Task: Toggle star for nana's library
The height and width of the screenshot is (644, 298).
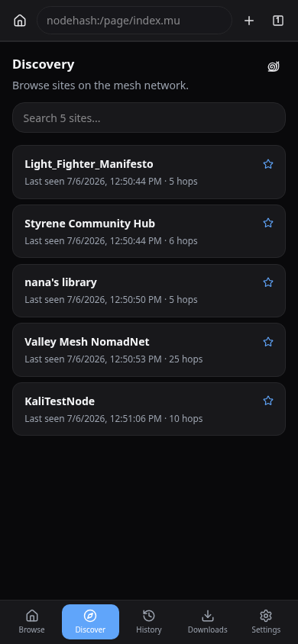Action: tap(268, 282)
